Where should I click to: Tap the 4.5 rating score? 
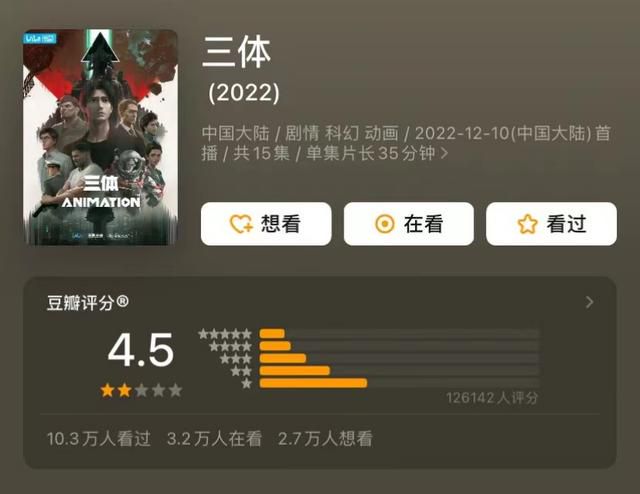[141, 349]
